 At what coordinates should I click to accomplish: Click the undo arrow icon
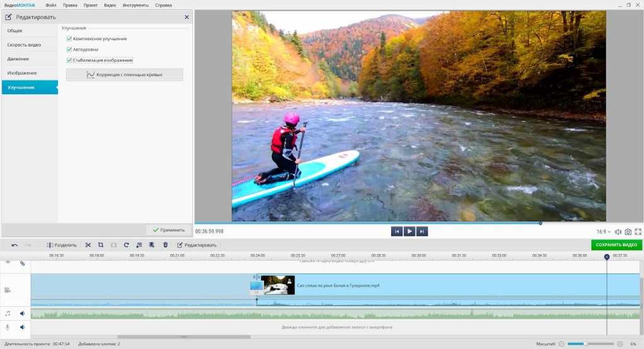[x=14, y=245]
